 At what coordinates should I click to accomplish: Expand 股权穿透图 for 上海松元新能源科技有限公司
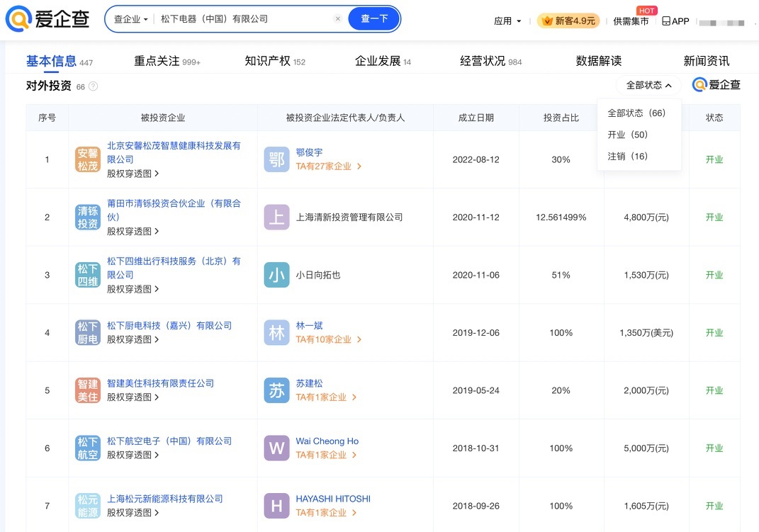(133, 513)
